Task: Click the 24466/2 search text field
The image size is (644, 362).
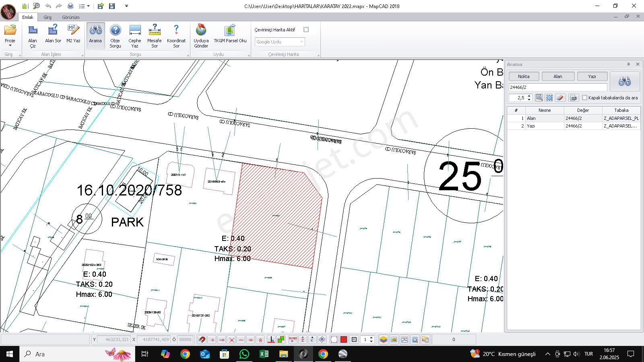Action: pos(557,87)
